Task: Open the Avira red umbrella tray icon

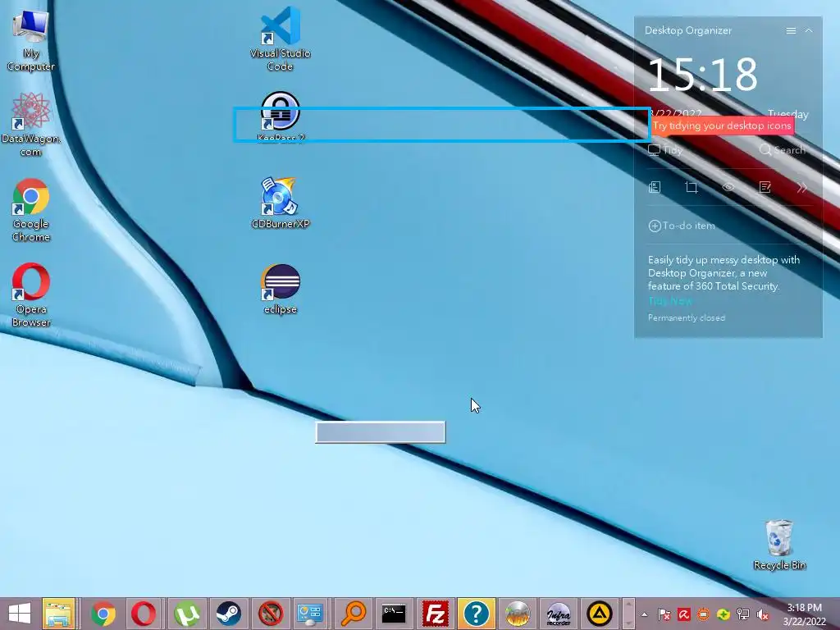Action: tap(683, 614)
